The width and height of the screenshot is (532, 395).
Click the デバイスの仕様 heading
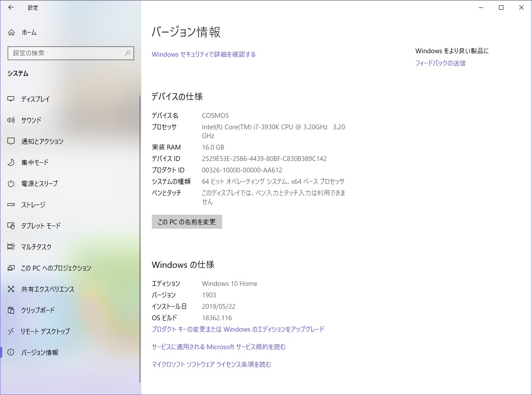click(177, 97)
